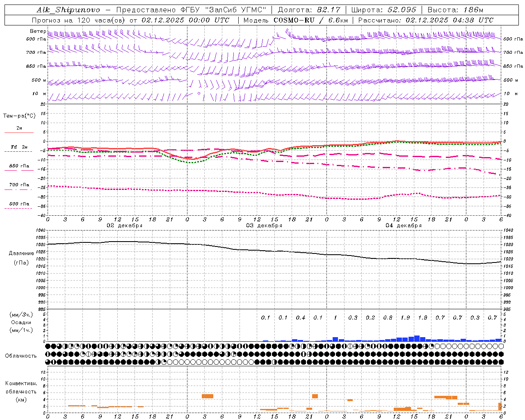Click the text Предоставлено ФГБУ "ЗапСиб УГМС"
Screen dimensions: 525x420
click(192, 10)
